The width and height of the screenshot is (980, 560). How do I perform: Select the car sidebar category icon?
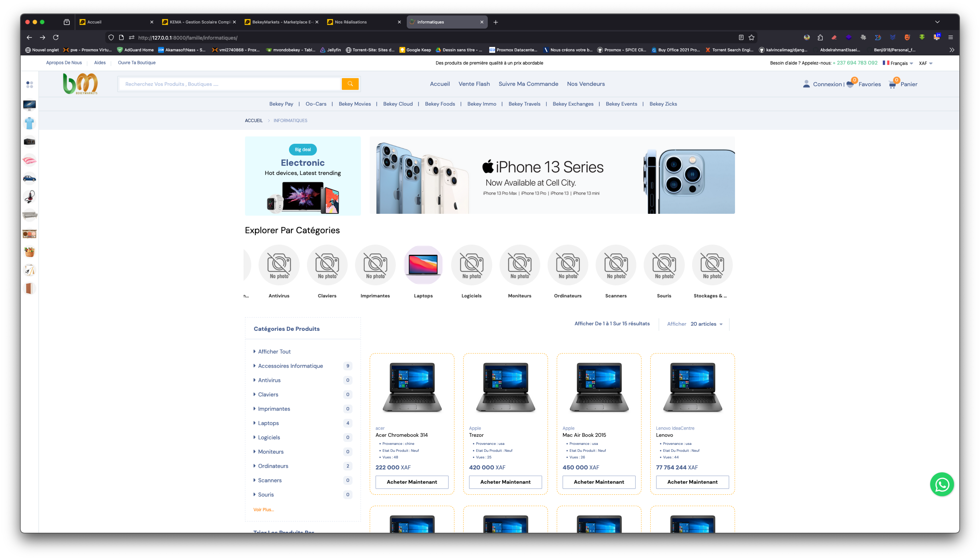30,178
